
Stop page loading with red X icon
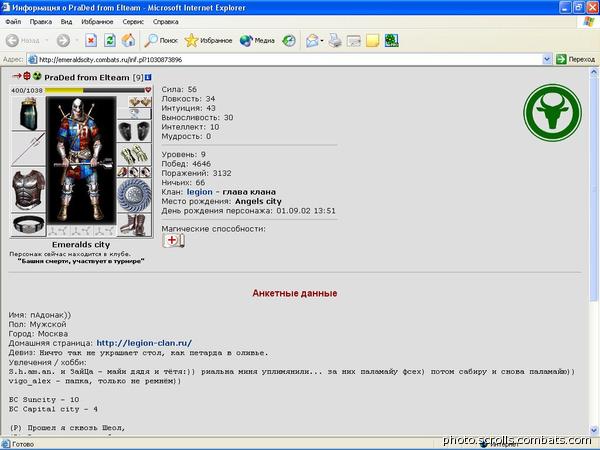point(91,40)
